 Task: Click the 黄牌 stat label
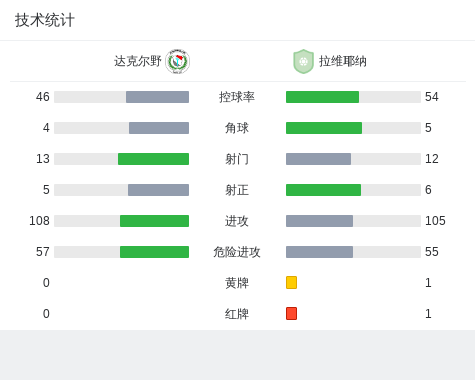click(237, 283)
